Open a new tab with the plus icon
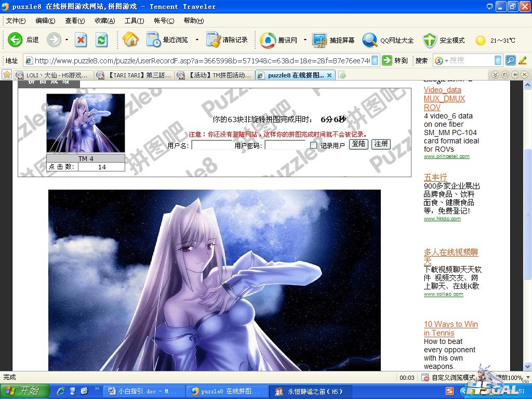The height and width of the screenshot is (399, 532). click(342, 75)
